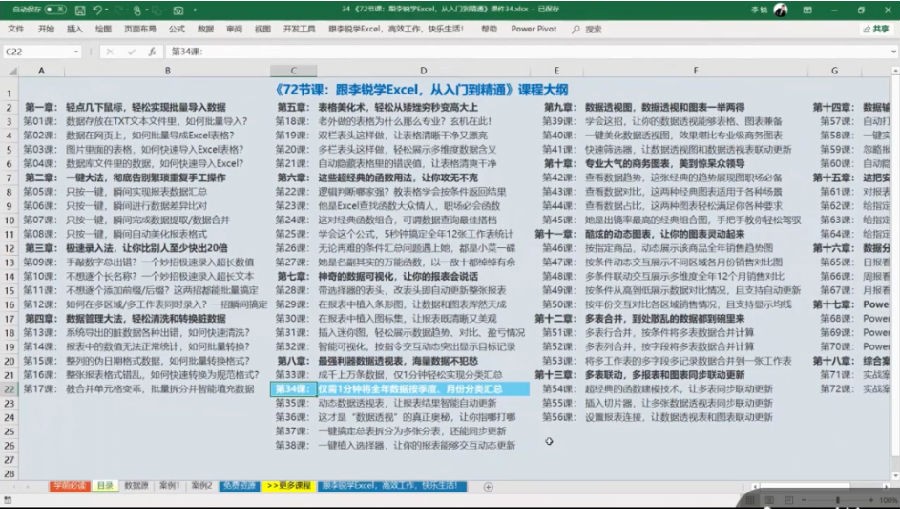Click the 共享 share button
Image resolution: width=900 pixels, height=509 pixels.
[876, 29]
